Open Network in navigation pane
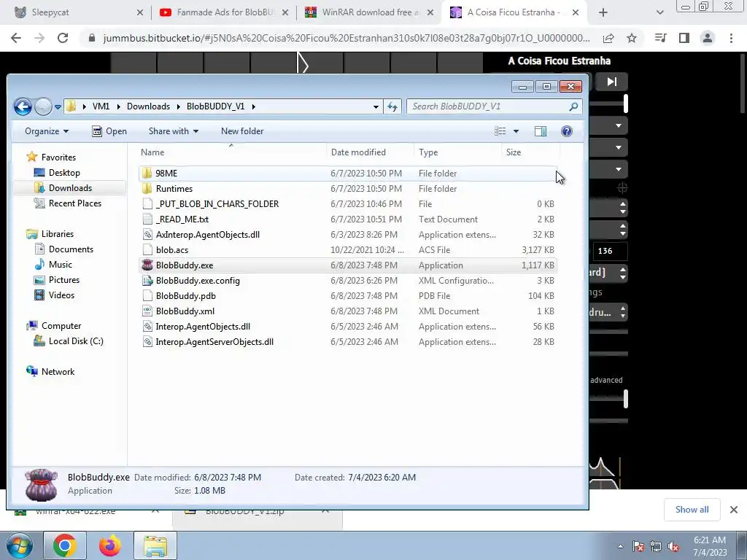Screen dimensions: 747x560 58,371
